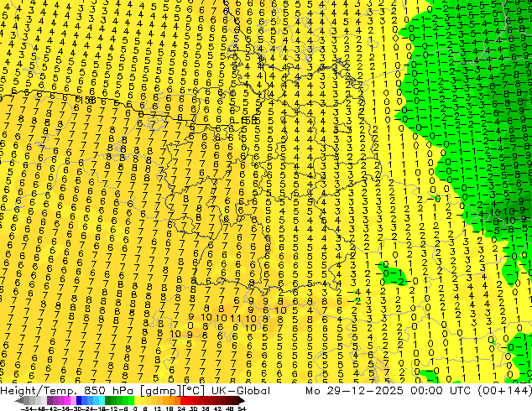The width and height of the screenshot is (532, 411).
Task: Click the '[°C]' unit label
Action: click(194, 391)
